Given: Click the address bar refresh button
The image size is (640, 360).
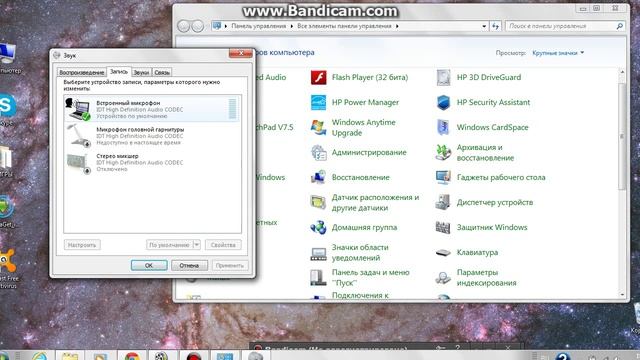Looking at the screenshot, I should 496,26.
